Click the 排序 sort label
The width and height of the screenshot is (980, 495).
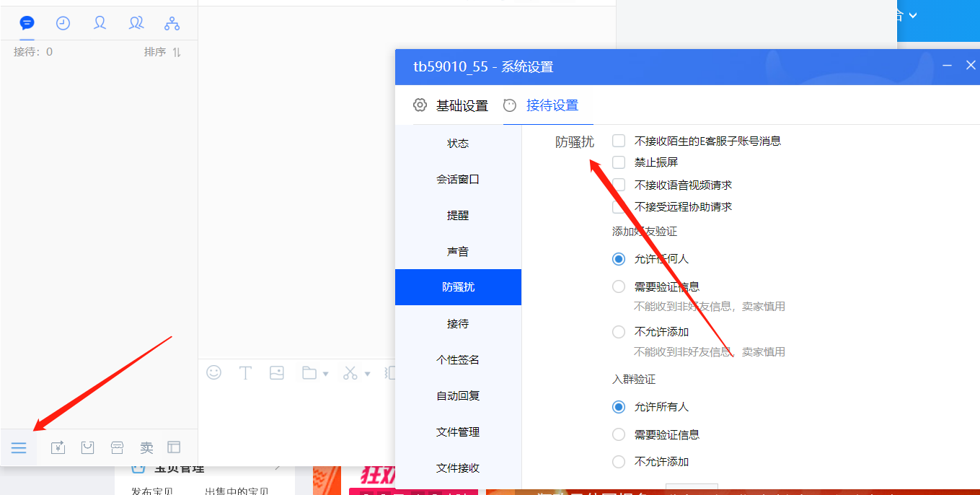pyautogui.click(x=155, y=52)
